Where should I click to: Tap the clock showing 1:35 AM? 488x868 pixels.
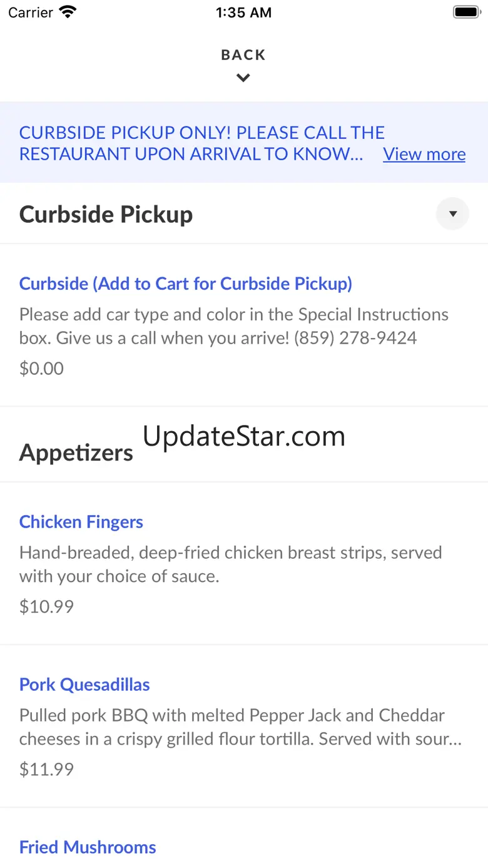pos(243,13)
